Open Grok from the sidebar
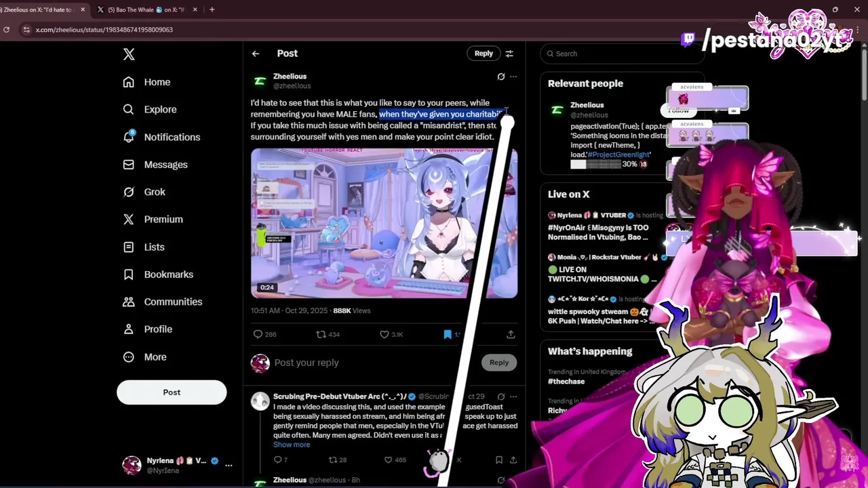 click(144, 192)
